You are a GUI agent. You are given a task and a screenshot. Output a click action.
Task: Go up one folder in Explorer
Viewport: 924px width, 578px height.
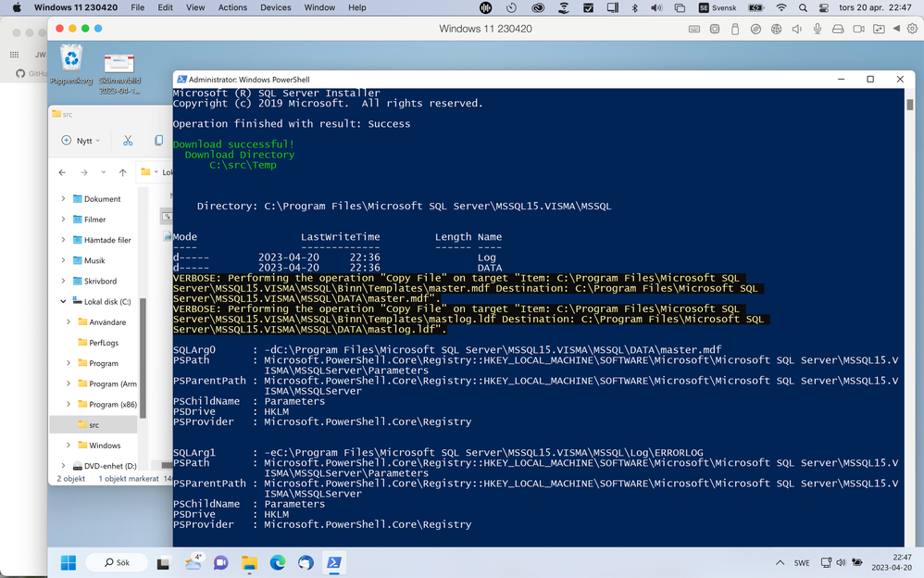pos(122,172)
